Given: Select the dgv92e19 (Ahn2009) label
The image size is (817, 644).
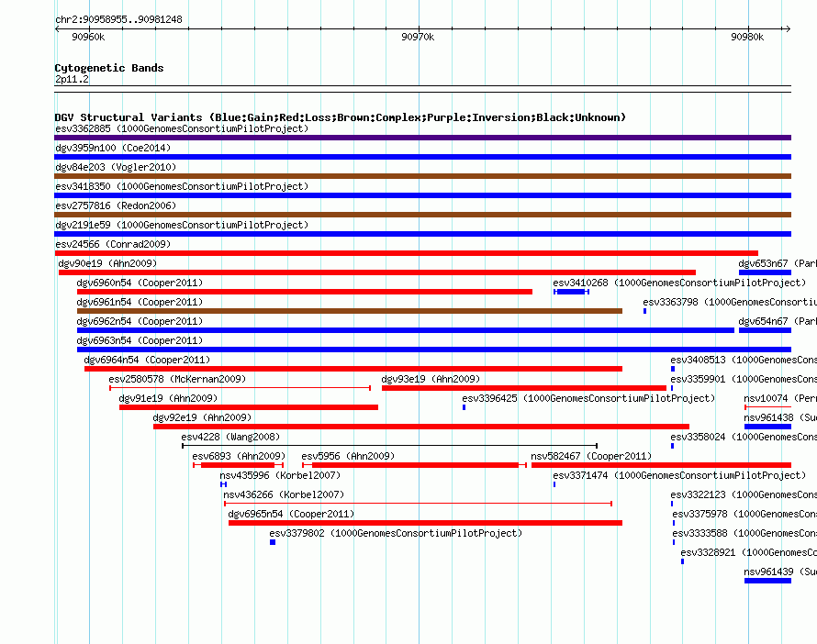Looking at the screenshot, I should pos(202,417).
